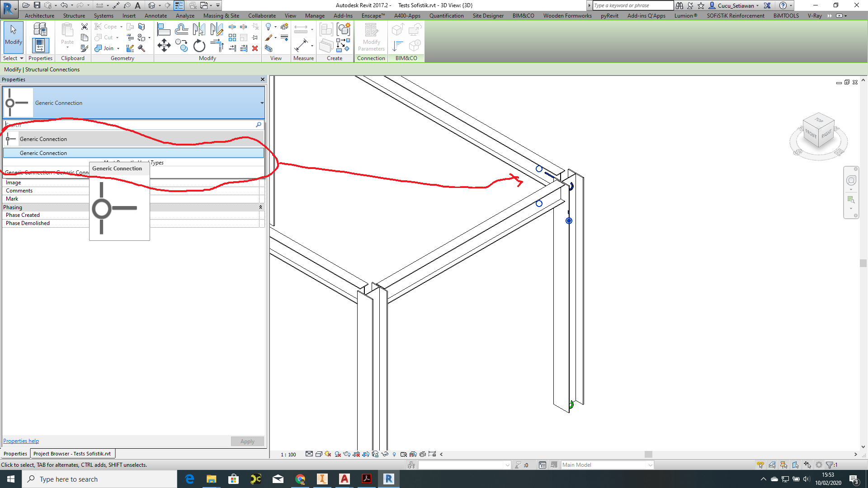
Task: Open Google Chrome from the taskbar
Action: (300, 479)
